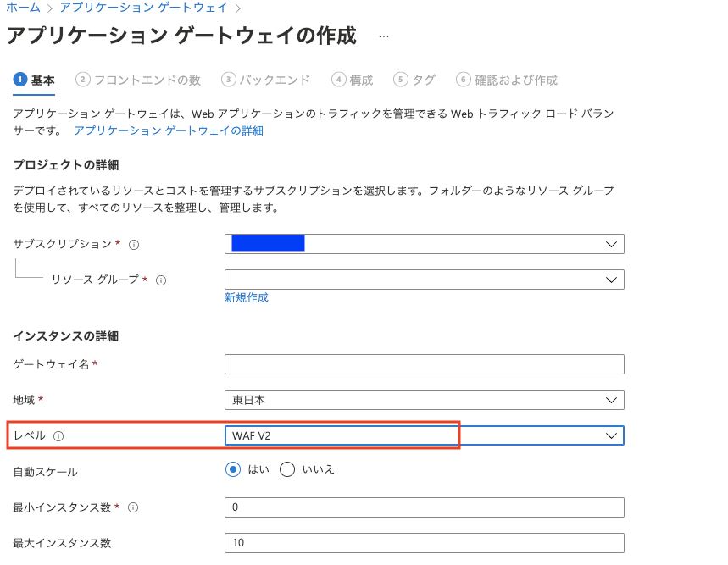Expand the リソース グループ dropdown
This screenshot has height=565, width=728.
click(x=425, y=280)
